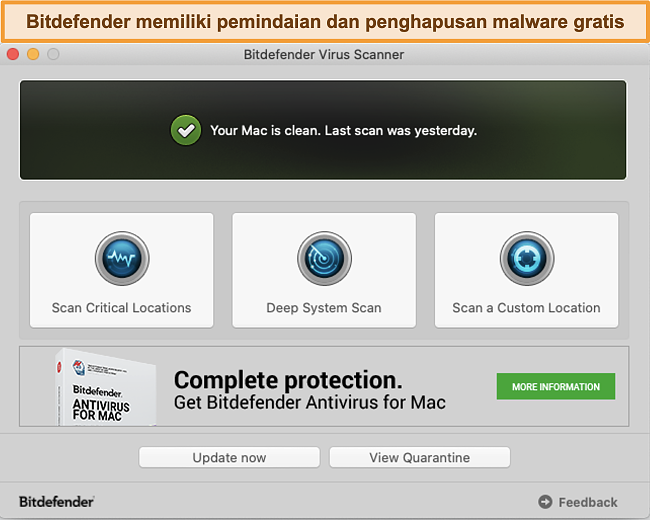Click the Bitdefender Antivirus for Mac box image
Image resolution: width=650 pixels, height=520 pixels.
coord(106,387)
